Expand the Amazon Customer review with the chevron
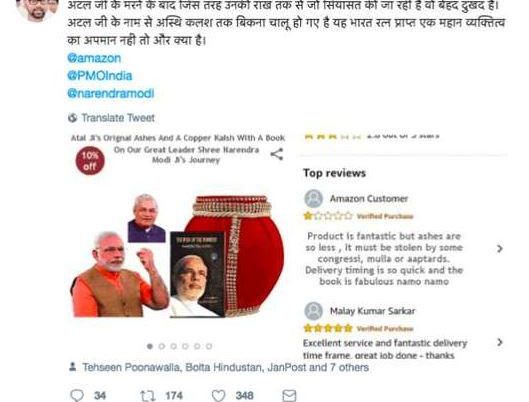Viewport: 529px width, 402px height. pos(500,249)
